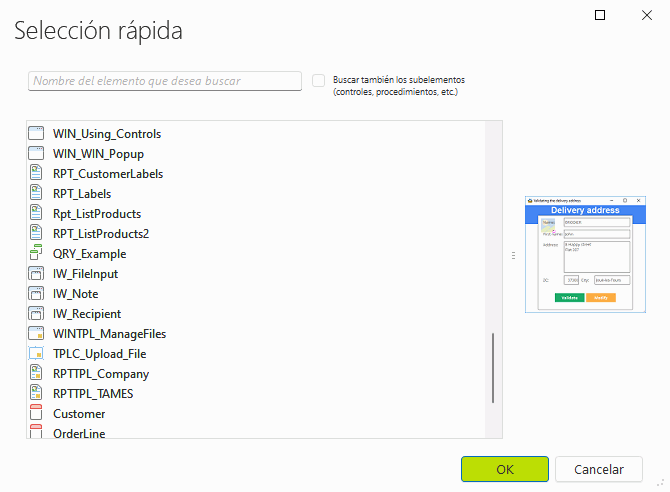Select IW_Recipient in the list
This screenshot has height=492, width=670.
tap(89, 314)
